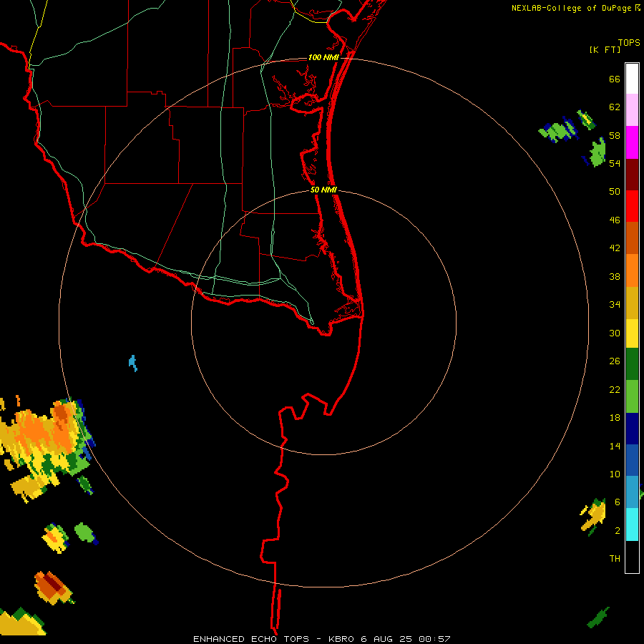Screen dimensions: 644x644
Task: Click the bright red 46-50 kft legend band
Action: click(632, 206)
